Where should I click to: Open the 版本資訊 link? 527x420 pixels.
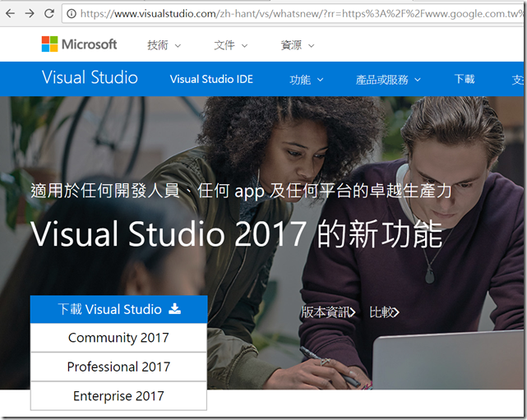328,312
